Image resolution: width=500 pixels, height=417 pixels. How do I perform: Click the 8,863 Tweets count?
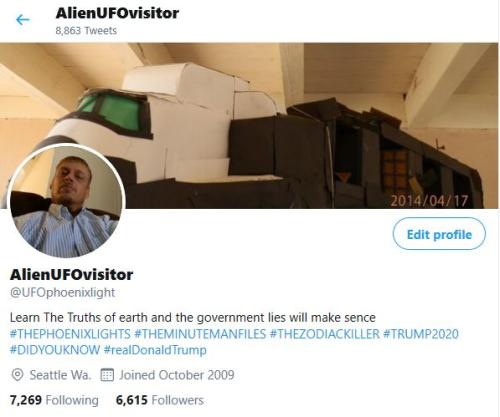pyautogui.click(x=86, y=31)
